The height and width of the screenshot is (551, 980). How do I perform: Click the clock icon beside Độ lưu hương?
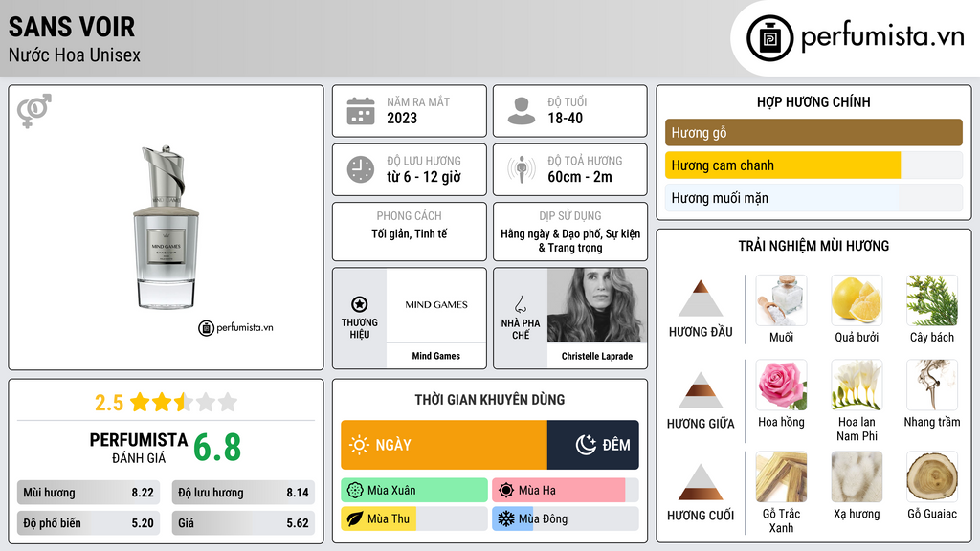[361, 169]
